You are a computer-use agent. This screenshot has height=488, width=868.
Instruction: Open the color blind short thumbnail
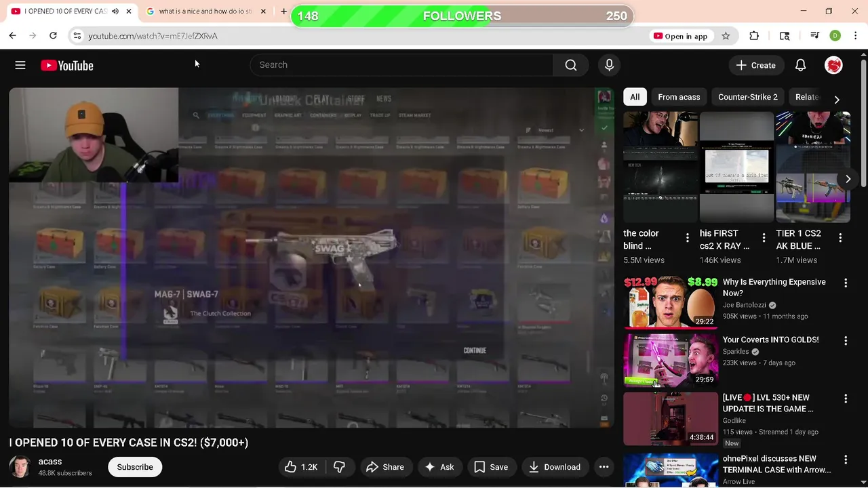coord(660,167)
